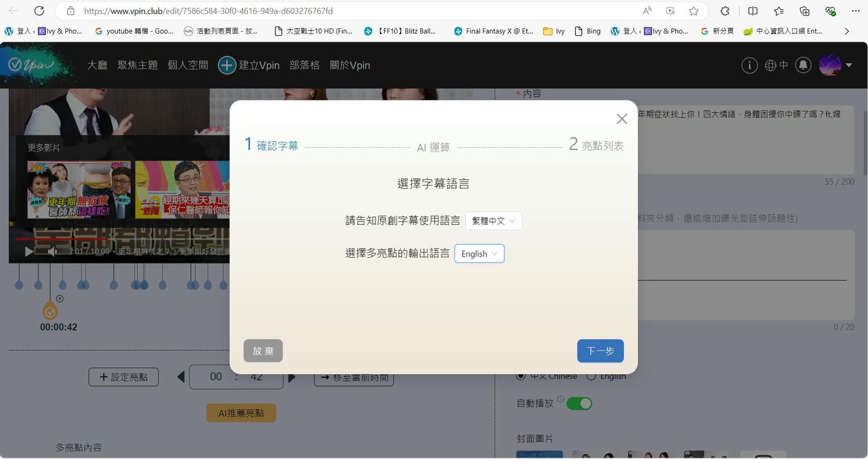Step time forward right arrow
This screenshot has height=459, width=868.
[292, 377]
